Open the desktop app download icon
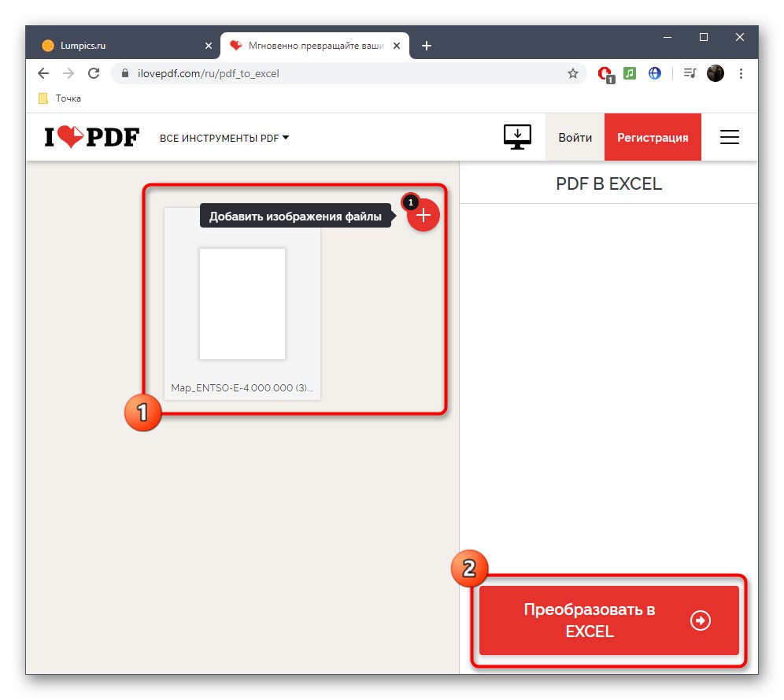This screenshot has width=784, height=700. coord(516,136)
